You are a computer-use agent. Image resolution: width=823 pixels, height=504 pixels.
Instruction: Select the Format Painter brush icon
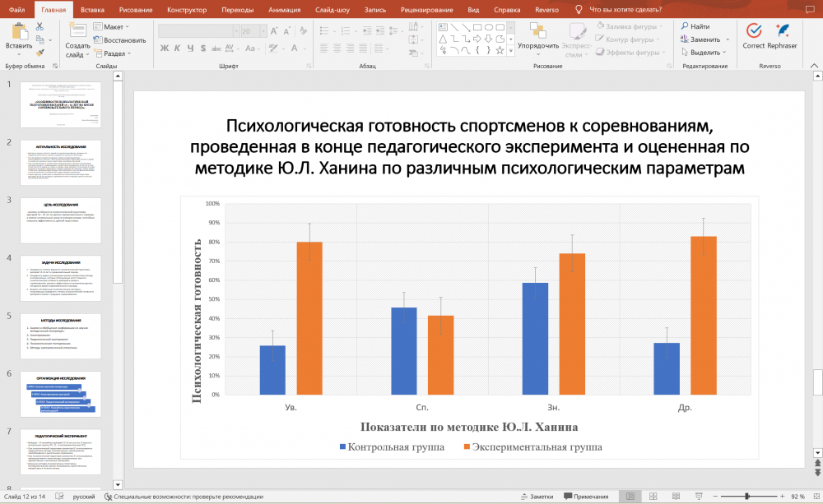click(40, 53)
